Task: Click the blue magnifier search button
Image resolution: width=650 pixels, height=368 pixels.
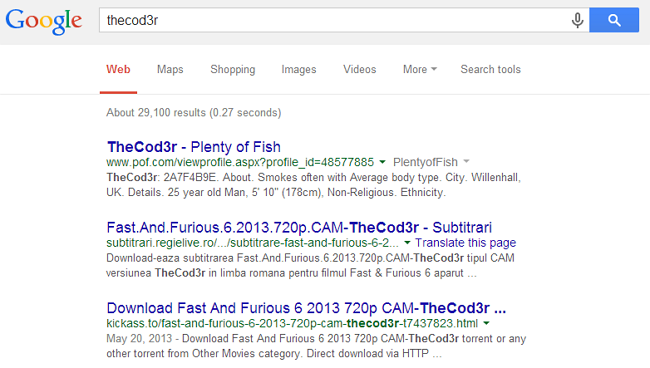Action: pos(614,20)
